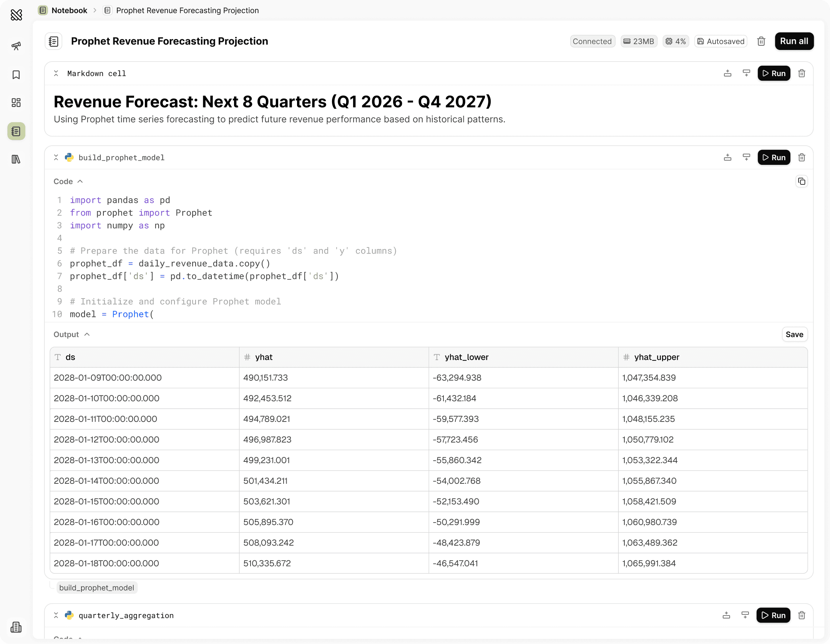Collapse the build_prophet_model cell

click(x=56, y=158)
